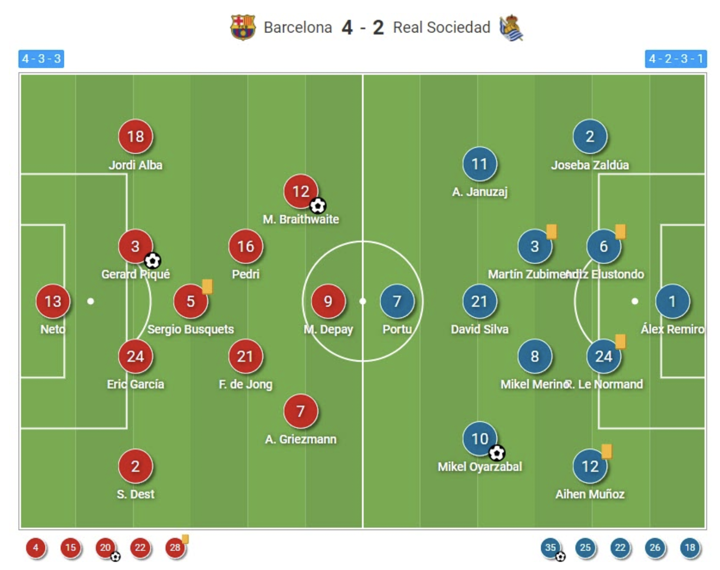720x570 pixels.
Task: Select Barcelona substitute number 20
Action: coord(105,547)
